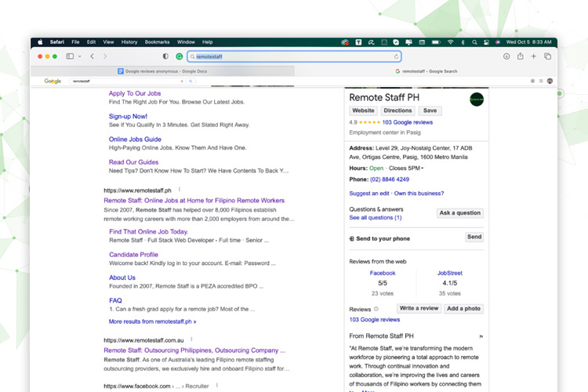Click the Save button in knowledge panel
The image size is (588, 392).
(x=430, y=111)
